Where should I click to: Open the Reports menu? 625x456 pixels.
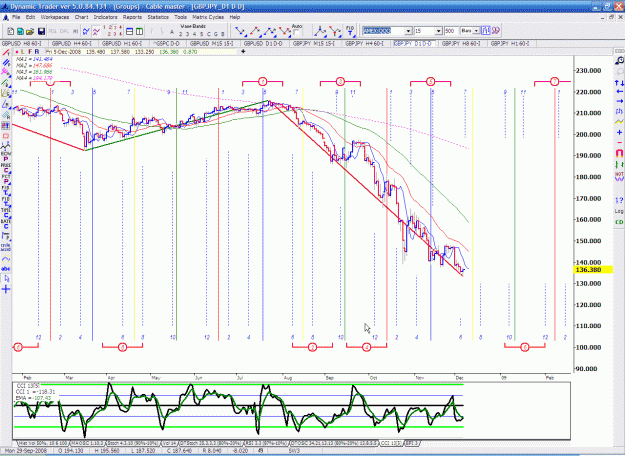tap(132, 17)
